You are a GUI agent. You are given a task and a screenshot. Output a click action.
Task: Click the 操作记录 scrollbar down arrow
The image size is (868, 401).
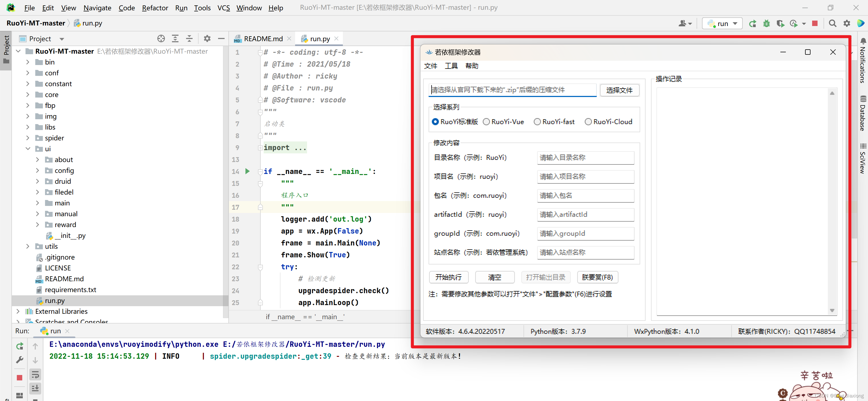[x=832, y=311]
